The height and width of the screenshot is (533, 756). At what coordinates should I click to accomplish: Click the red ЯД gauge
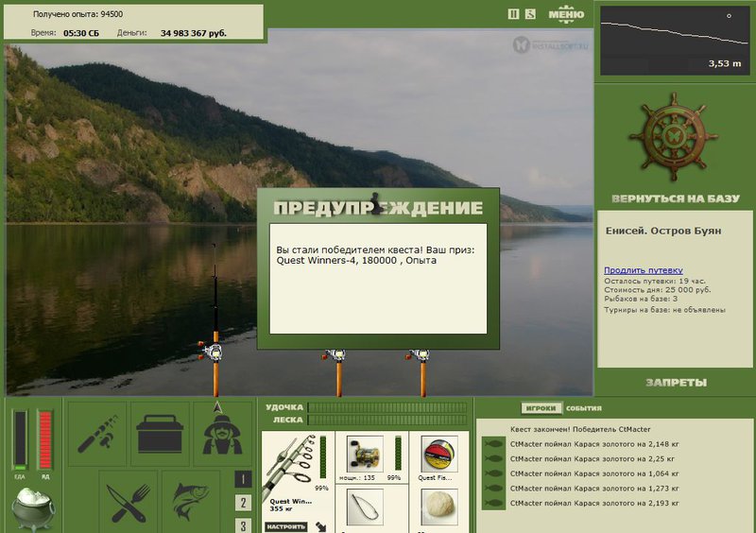pyautogui.click(x=44, y=439)
